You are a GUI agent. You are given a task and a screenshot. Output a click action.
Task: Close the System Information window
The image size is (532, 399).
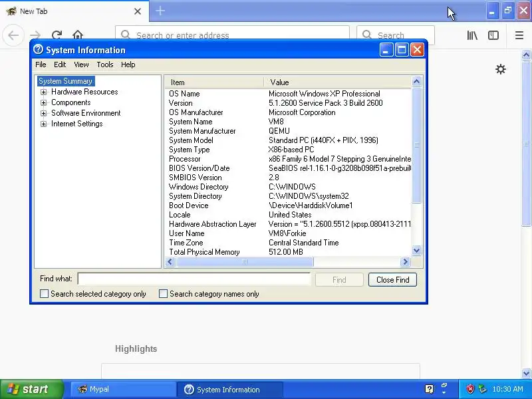tap(417, 50)
